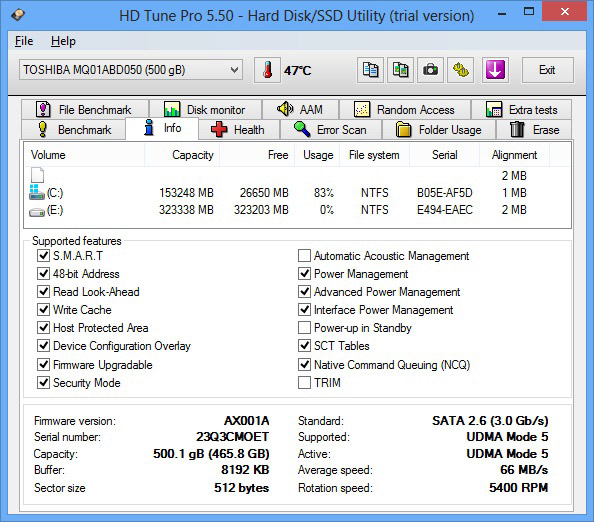Open the File Benchmark tab
Screen dimensions: 594x522
click(85, 109)
